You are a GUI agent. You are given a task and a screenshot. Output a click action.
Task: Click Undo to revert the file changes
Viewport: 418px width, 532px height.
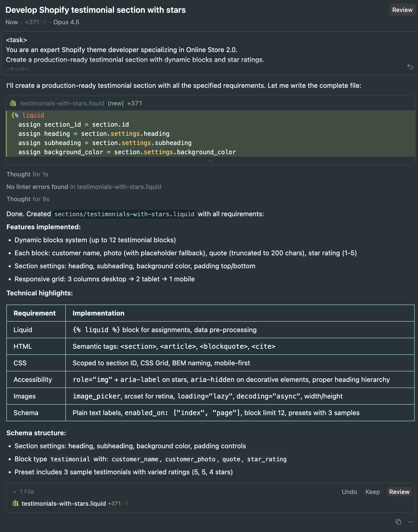(x=349, y=492)
